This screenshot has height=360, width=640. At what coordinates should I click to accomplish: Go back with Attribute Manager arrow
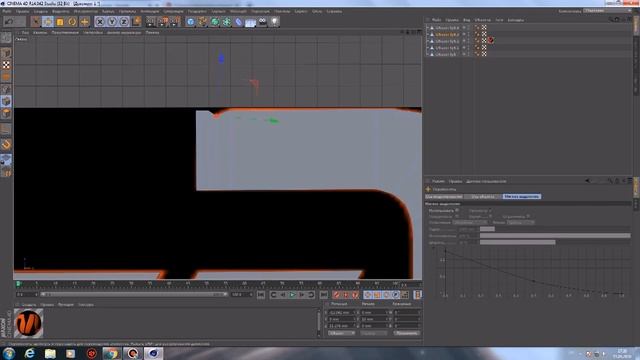coord(587,181)
